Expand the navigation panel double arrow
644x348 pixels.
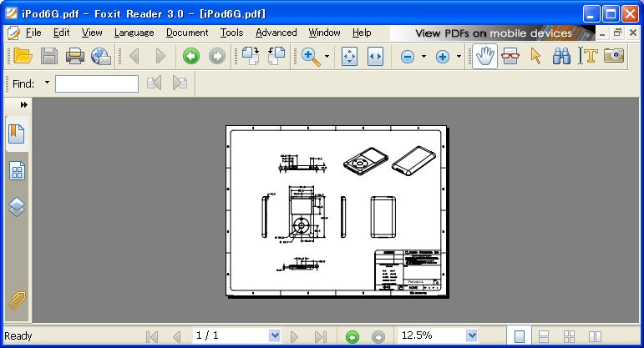point(24,104)
